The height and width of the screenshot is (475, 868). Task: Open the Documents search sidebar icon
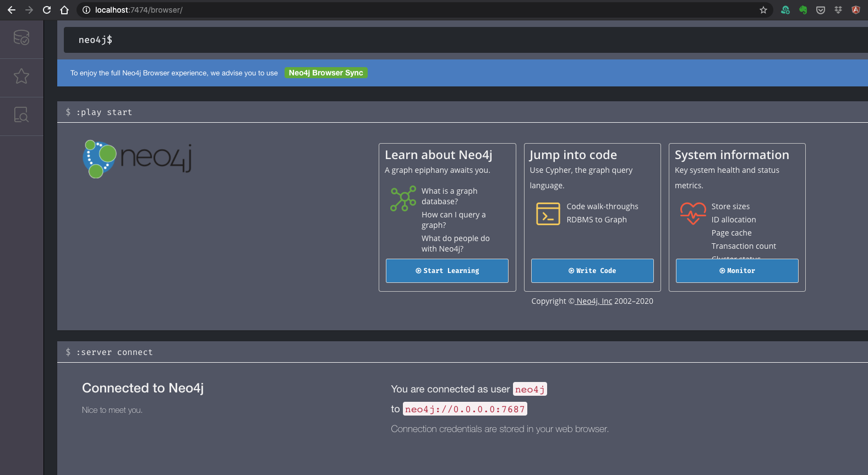tap(21, 114)
